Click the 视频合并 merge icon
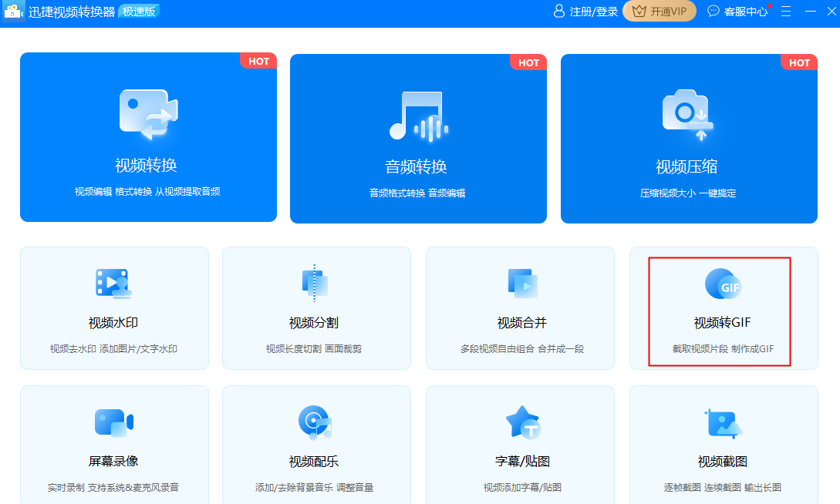 pos(522,283)
